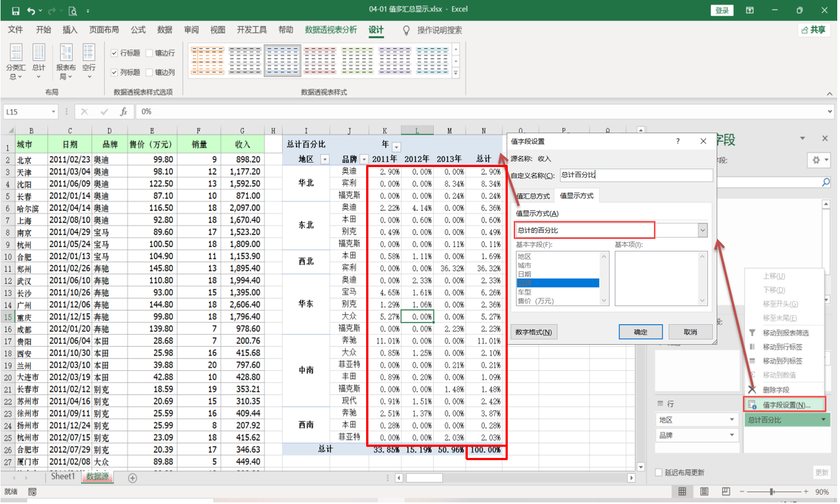Click the 自定义名称 custom name field
The height and width of the screenshot is (504, 840).
pyautogui.click(x=636, y=175)
